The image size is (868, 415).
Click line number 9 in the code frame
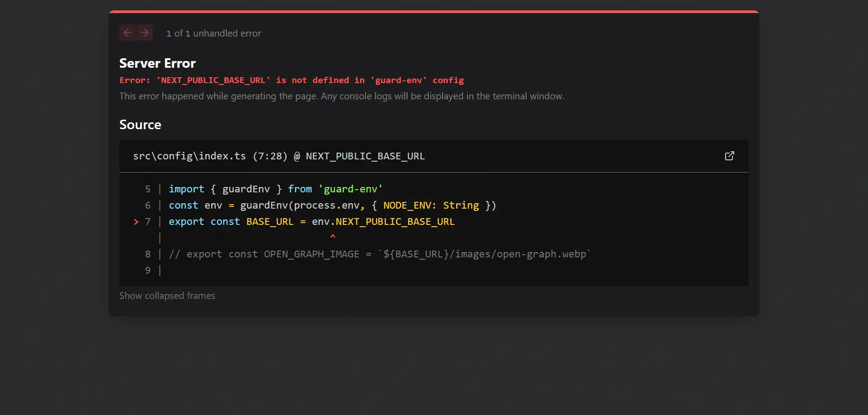(x=148, y=270)
